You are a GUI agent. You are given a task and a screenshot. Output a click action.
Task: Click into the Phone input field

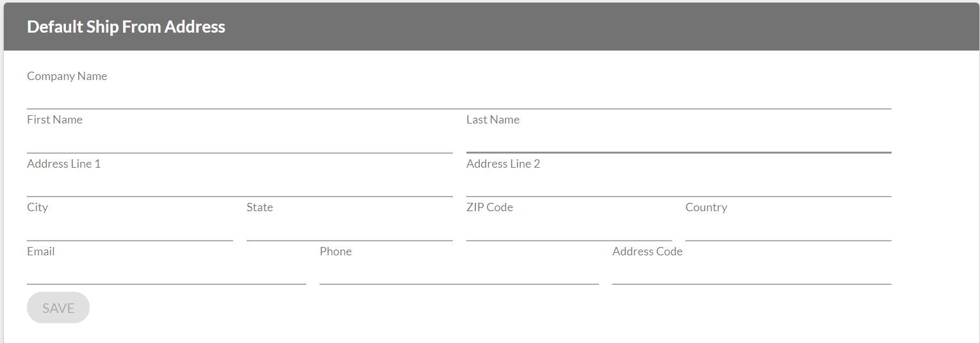pos(459,273)
